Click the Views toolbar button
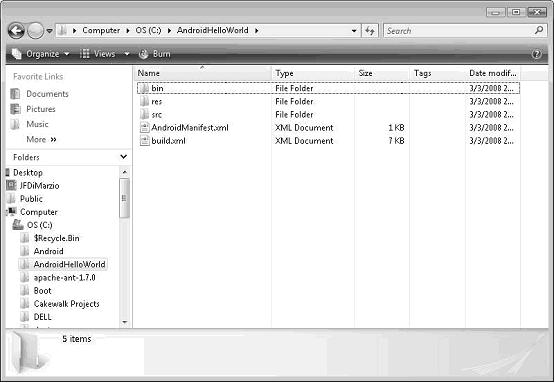 (98, 54)
